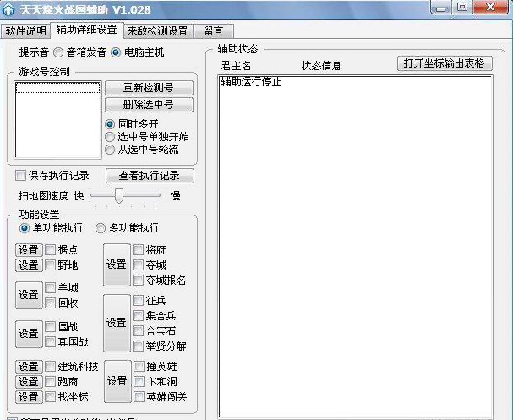Click the 扫地图速度 slider thumb
This screenshot has width=513, height=420.
119,195
